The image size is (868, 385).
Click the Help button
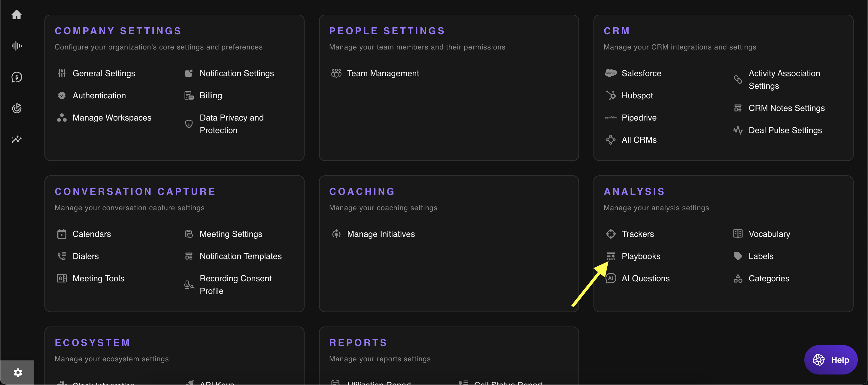[830, 360]
